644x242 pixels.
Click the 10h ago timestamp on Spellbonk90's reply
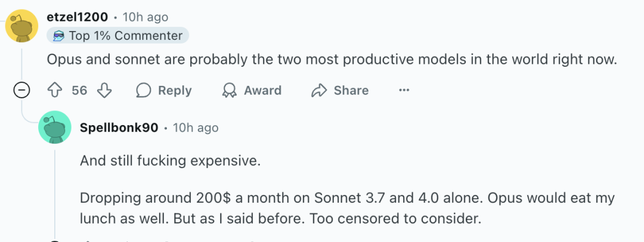(196, 128)
